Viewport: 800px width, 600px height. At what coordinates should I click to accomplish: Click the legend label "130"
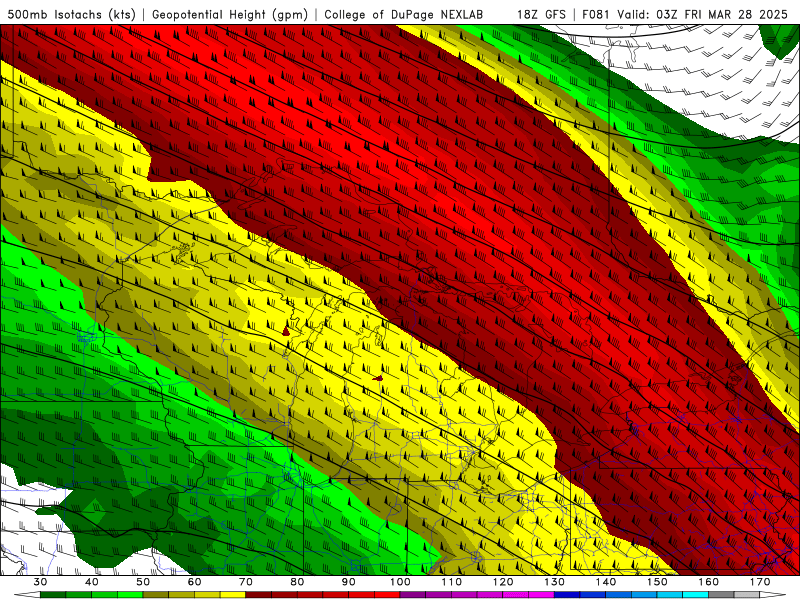pyautogui.click(x=555, y=582)
